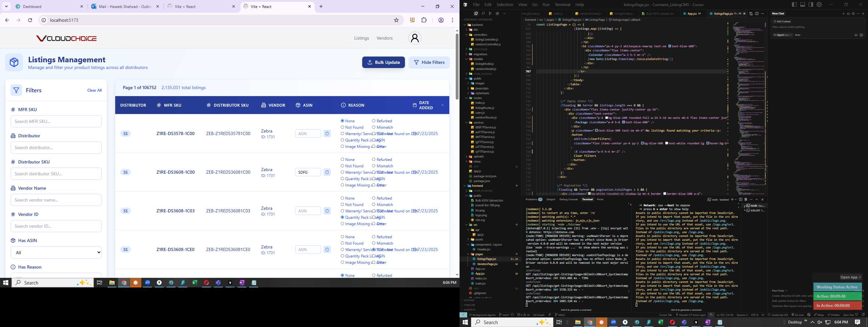Select None reason for Z1RE-DS3608-1C00
The image size is (868, 327).
tap(342, 159)
